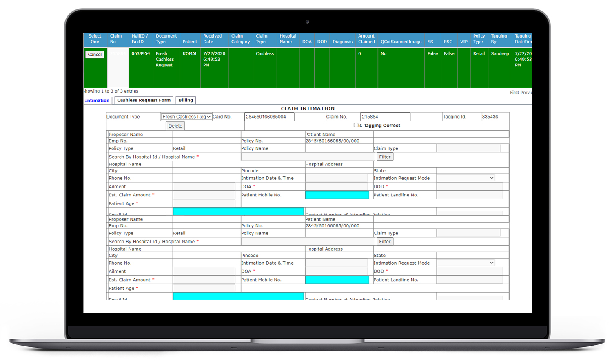Open Intimation Request Mode dropdown in upper form
The height and width of the screenshot is (364, 612).
[x=466, y=178]
